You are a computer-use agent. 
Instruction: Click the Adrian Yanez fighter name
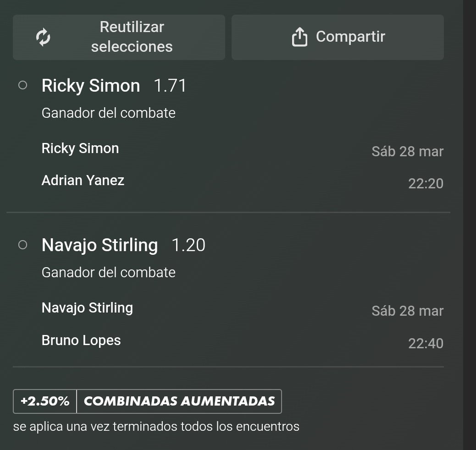pyautogui.click(x=83, y=181)
